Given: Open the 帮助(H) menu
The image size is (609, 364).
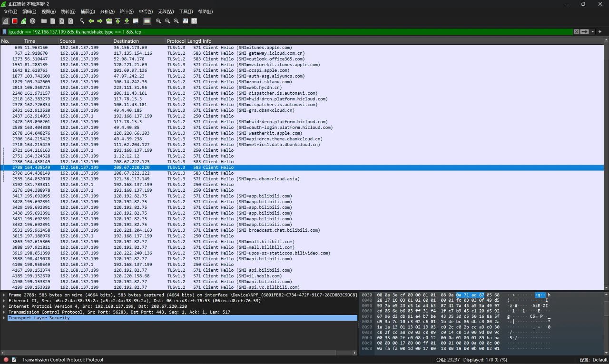Looking at the screenshot, I should coord(205,11).
